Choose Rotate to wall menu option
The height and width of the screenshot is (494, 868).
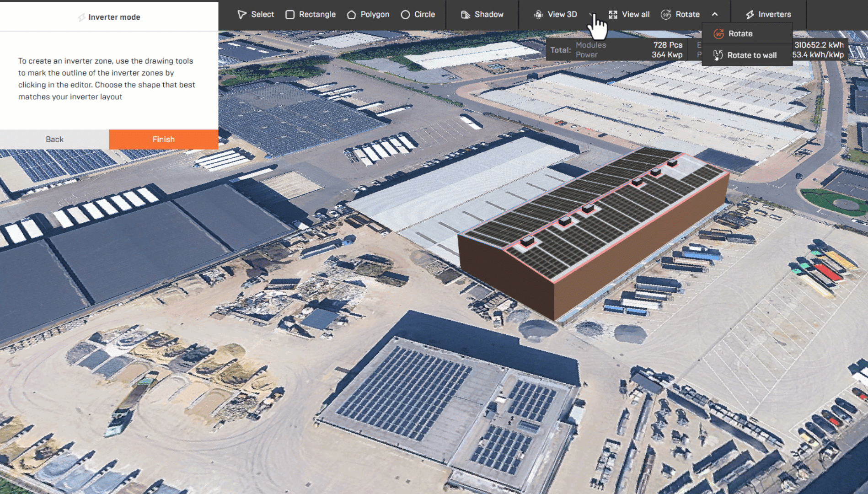751,55
